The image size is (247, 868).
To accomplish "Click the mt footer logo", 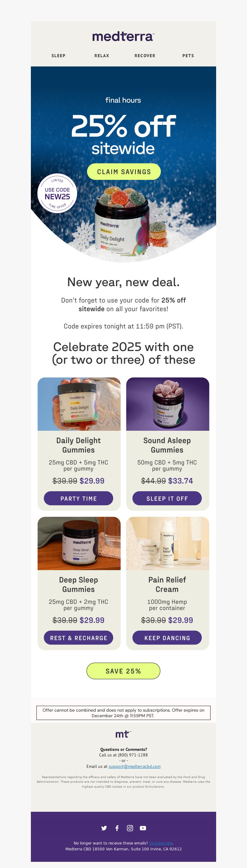I will [x=123, y=734].
